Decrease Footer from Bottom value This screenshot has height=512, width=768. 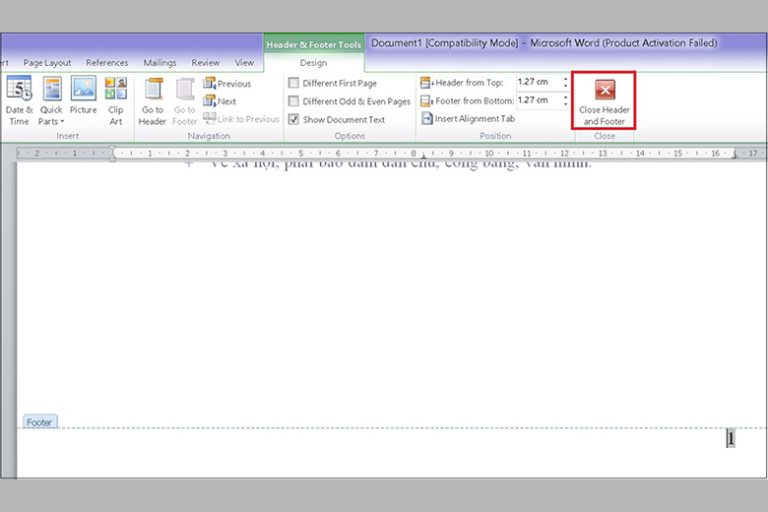(x=567, y=105)
